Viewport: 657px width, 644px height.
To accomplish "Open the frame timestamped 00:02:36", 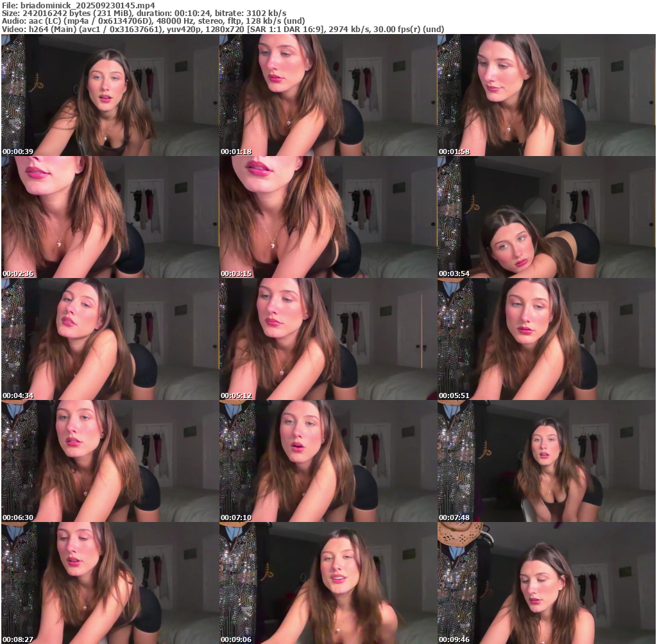I will (x=110, y=217).
